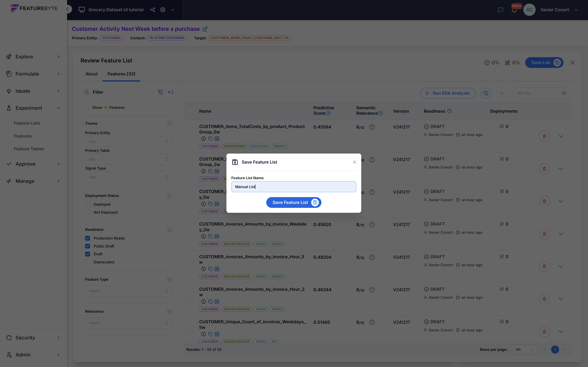Collapse the filter panel arrow
Viewport: 588px width, 367px height.
pos(170,92)
